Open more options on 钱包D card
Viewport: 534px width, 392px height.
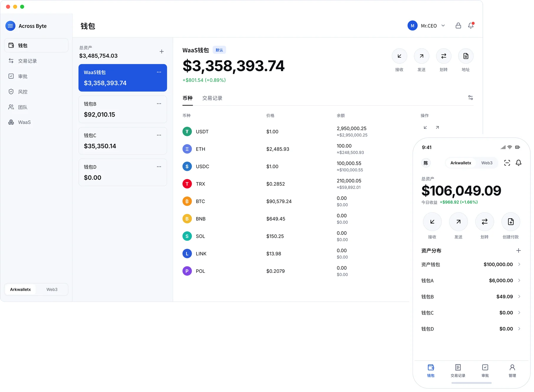pyautogui.click(x=159, y=167)
